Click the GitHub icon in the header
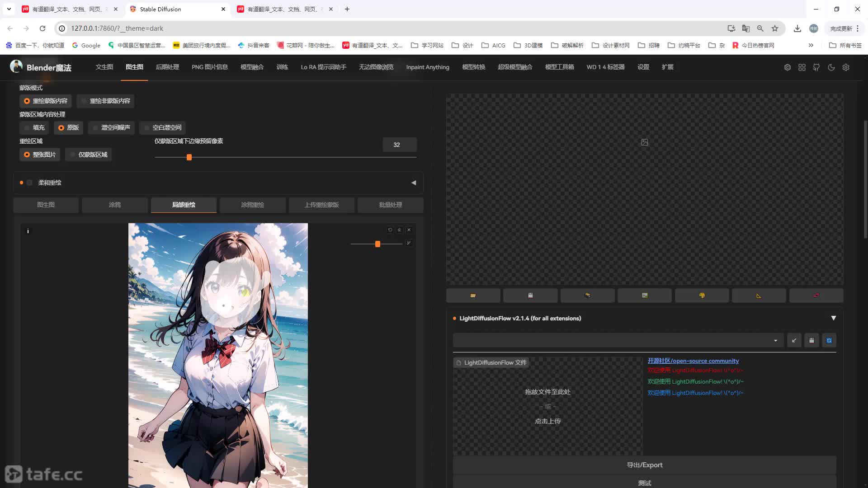 [816, 67]
